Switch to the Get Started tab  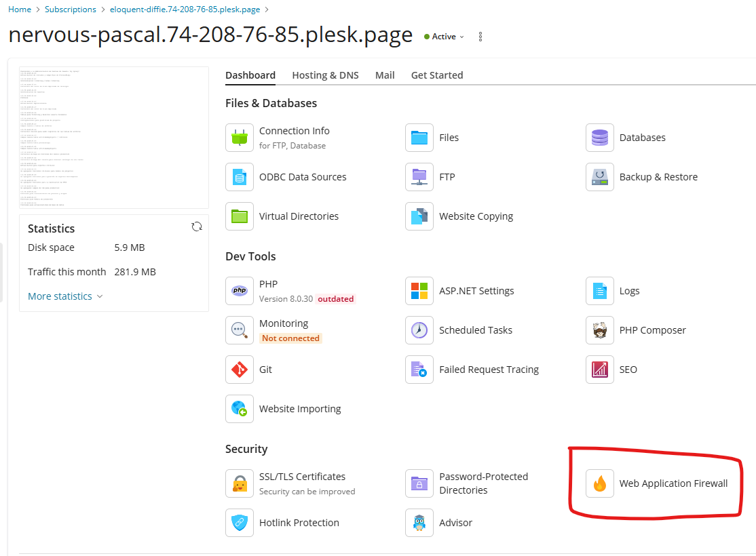[437, 75]
